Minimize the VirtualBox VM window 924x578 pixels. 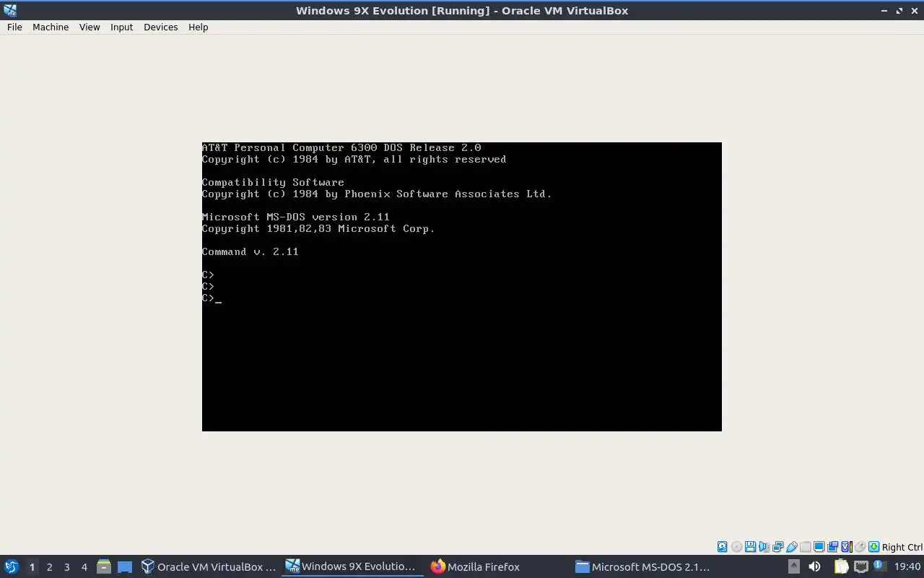(x=884, y=11)
